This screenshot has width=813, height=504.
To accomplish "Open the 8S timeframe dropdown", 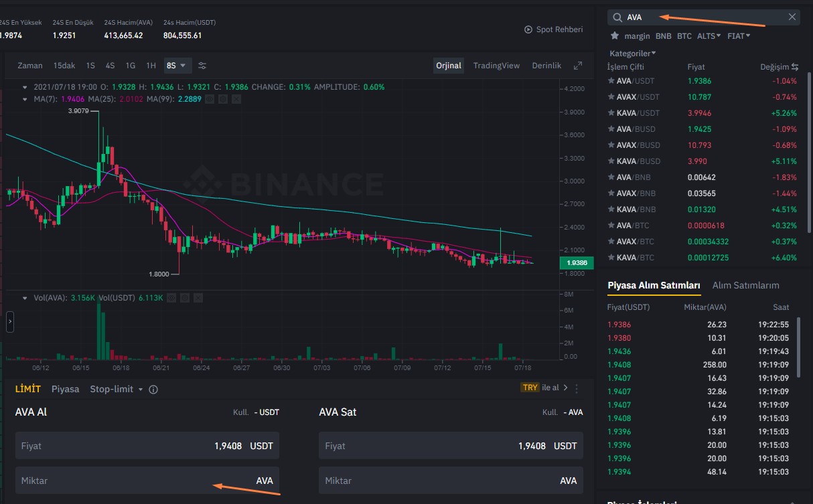I will pyautogui.click(x=177, y=65).
